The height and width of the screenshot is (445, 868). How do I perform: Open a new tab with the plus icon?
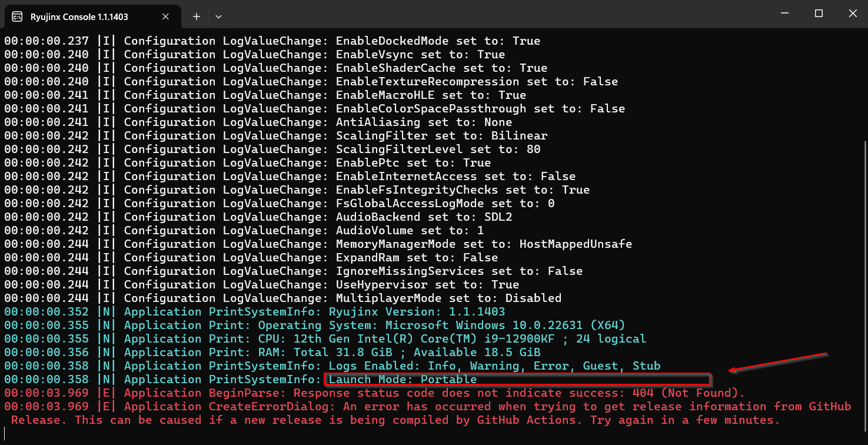(x=197, y=16)
